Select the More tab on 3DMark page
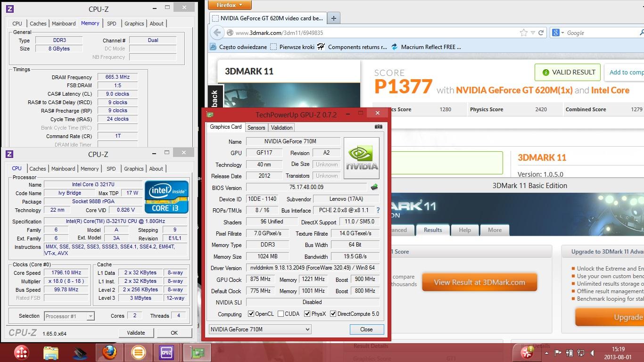Image resolution: width=644 pixels, height=362 pixels. [495, 230]
